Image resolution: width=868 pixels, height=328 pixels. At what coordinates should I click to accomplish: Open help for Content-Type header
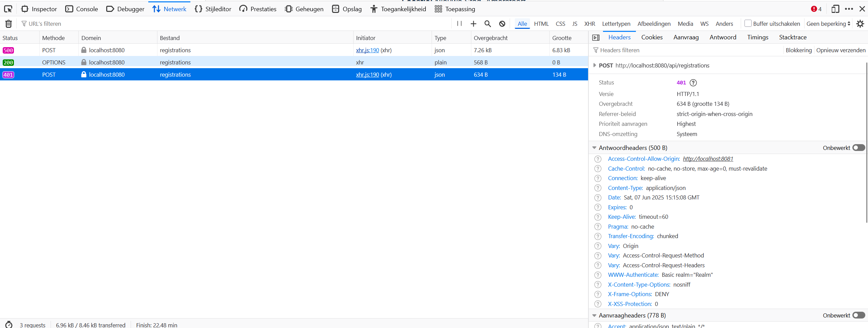tap(598, 188)
